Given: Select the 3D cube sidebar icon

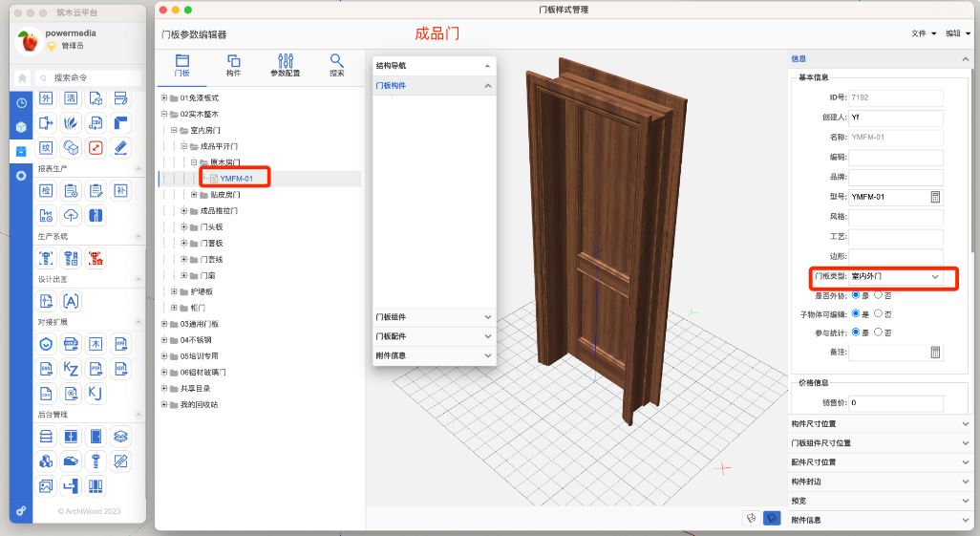Looking at the screenshot, I should pyautogui.click(x=21, y=127).
